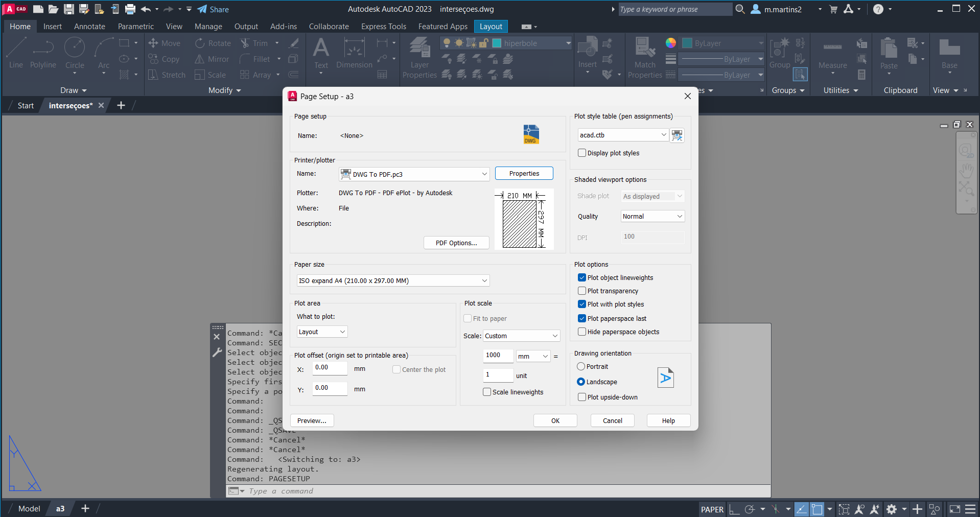Image resolution: width=980 pixels, height=517 pixels.
Task: Enable Hide paperspace objects
Action: coord(582,332)
